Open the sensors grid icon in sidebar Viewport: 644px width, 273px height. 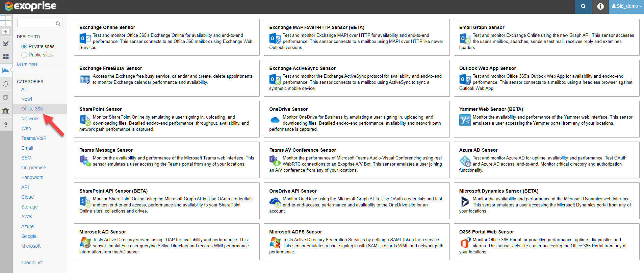pyautogui.click(x=6, y=57)
